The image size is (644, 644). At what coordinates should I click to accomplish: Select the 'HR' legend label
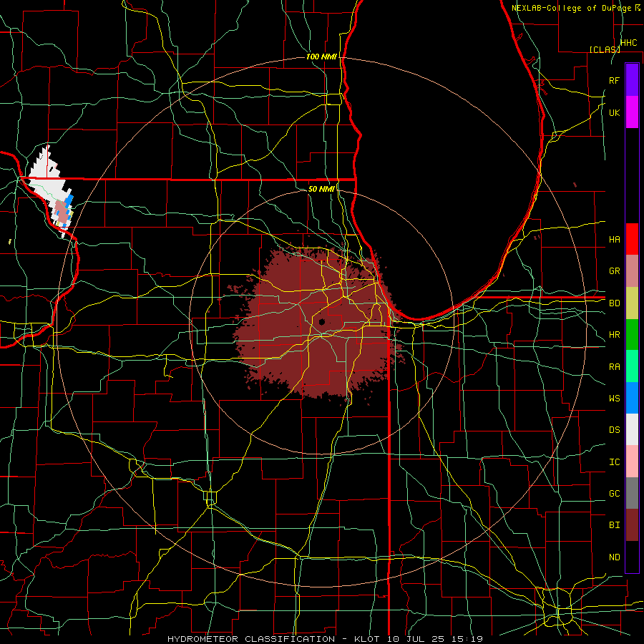(614, 335)
